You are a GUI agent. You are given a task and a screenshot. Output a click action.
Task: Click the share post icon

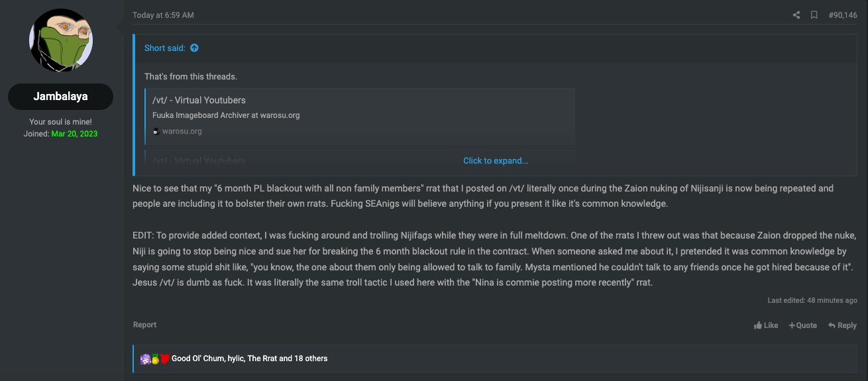pyautogui.click(x=796, y=15)
